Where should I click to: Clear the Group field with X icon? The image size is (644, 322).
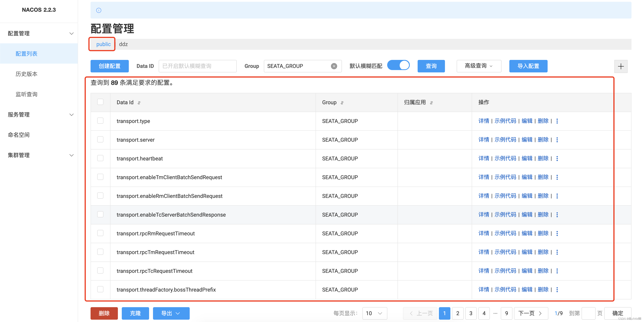(334, 66)
